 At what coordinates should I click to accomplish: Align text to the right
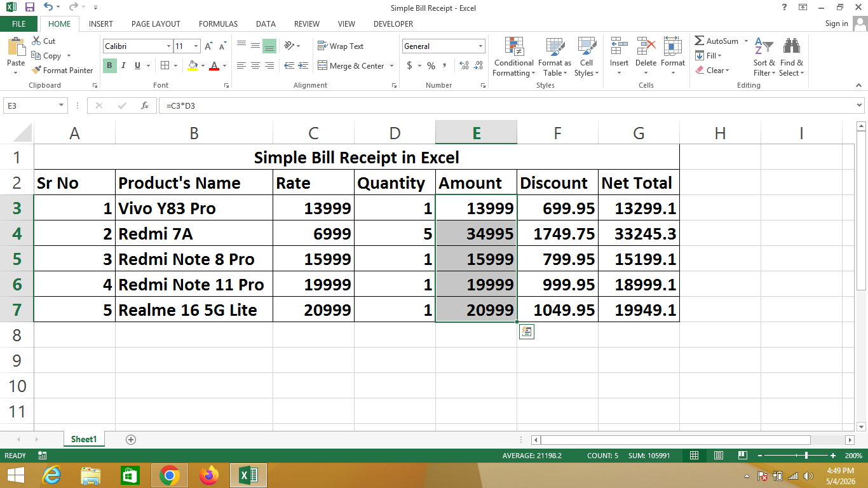269,65
